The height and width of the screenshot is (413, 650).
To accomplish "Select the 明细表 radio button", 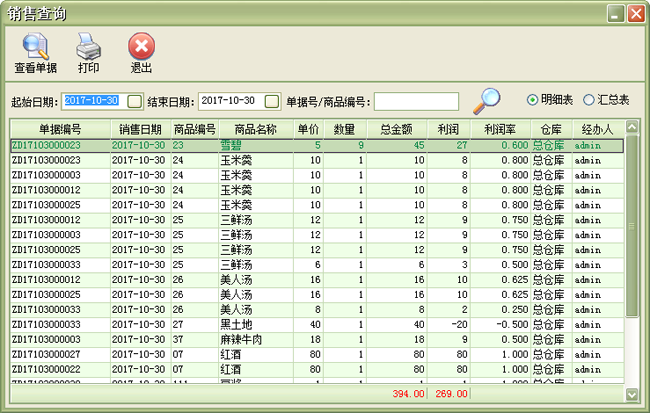I will click(533, 100).
